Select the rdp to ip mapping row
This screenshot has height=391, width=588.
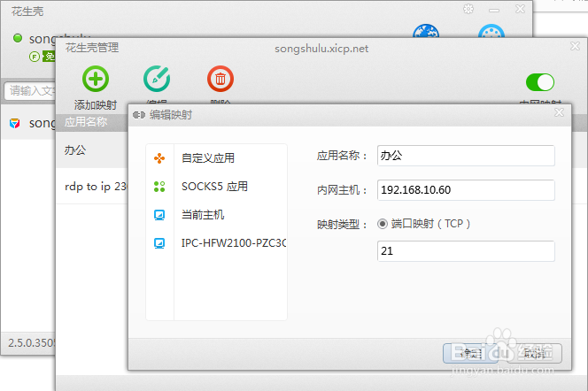[x=92, y=186]
